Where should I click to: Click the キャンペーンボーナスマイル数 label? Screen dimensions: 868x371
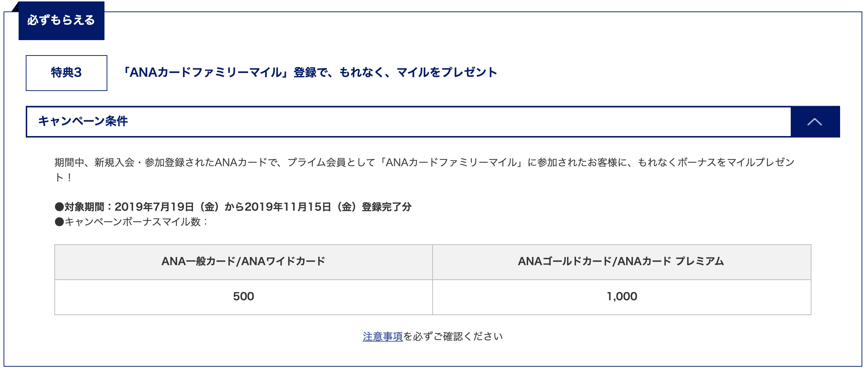tap(131, 222)
